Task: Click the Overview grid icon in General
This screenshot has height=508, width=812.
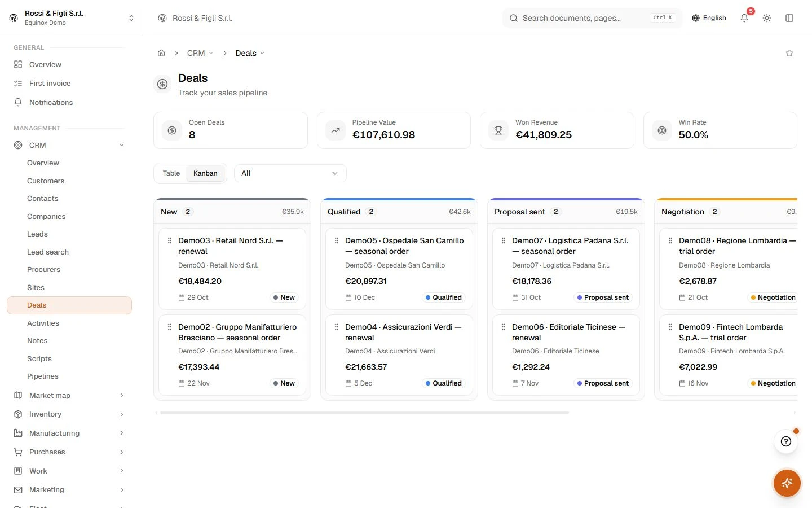Action: point(18,64)
